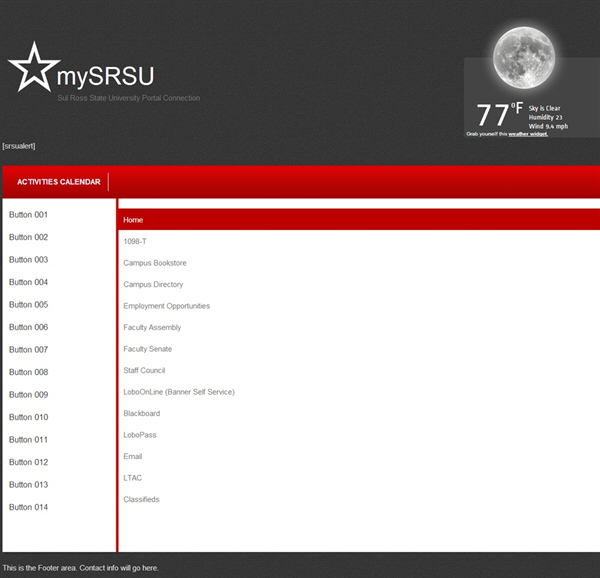600x578 pixels.
Task: Open LoboOnLine Banner Self Service
Action: (179, 392)
